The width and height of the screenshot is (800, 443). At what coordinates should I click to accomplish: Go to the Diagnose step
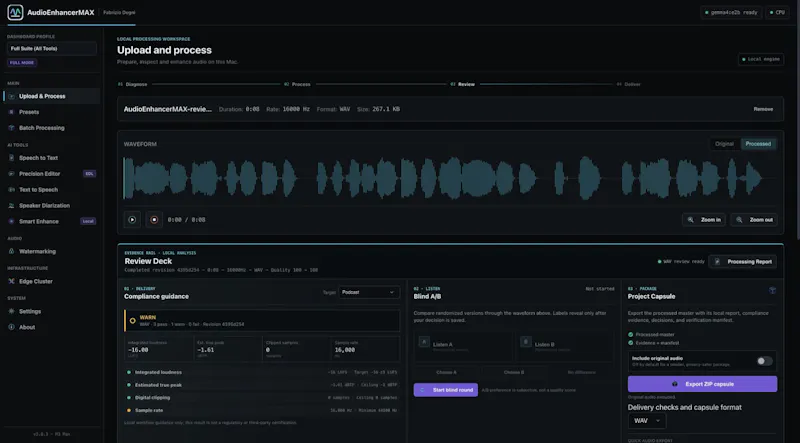click(133, 84)
